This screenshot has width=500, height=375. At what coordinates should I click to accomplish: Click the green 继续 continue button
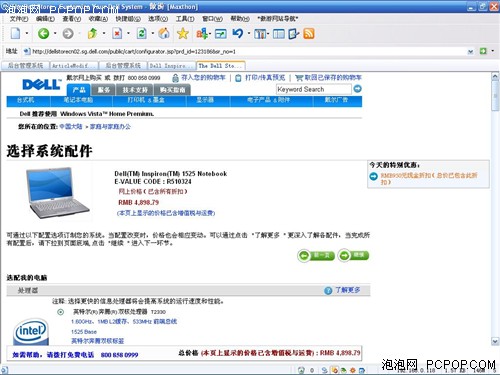[353, 256]
